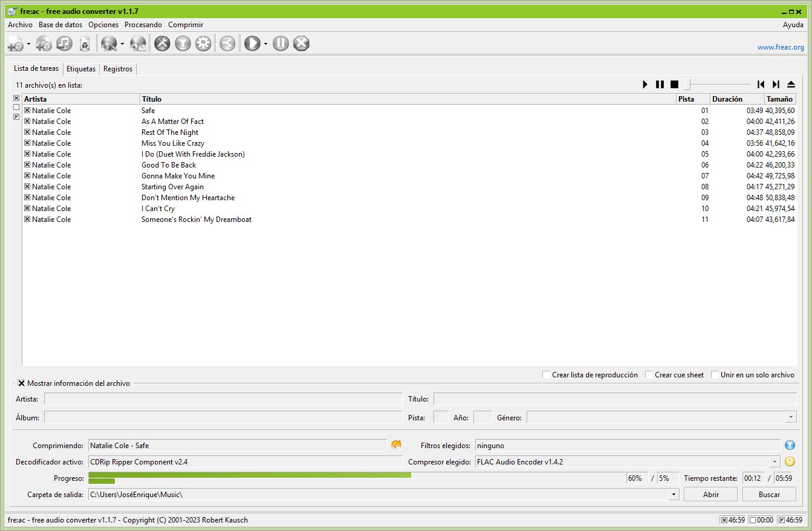Open the Género dropdown list
The width and height of the screenshot is (812, 531).
[x=791, y=417]
